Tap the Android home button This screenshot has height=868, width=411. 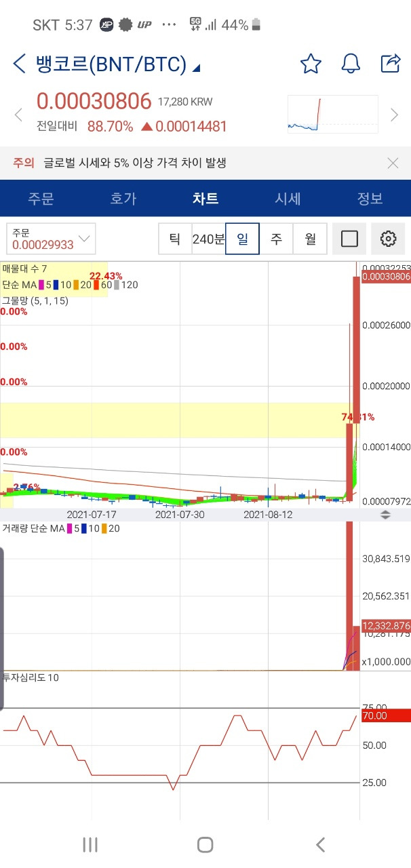(x=206, y=844)
